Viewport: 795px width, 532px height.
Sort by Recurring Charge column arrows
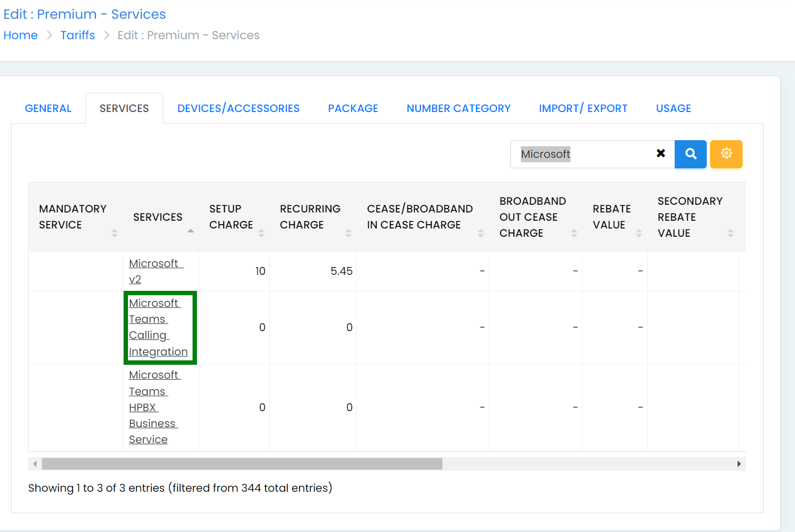tap(348, 233)
